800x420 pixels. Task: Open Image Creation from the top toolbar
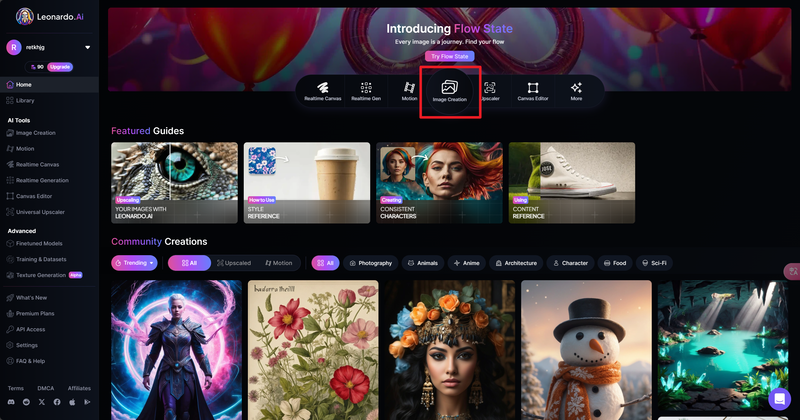[450, 93]
